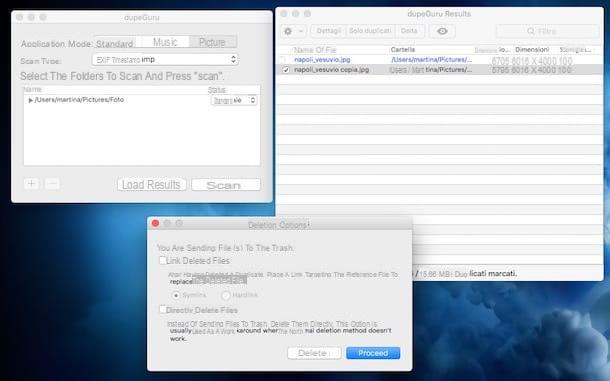Click the Proceed button
This screenshot has width=610, height=381.
[373, 353]
